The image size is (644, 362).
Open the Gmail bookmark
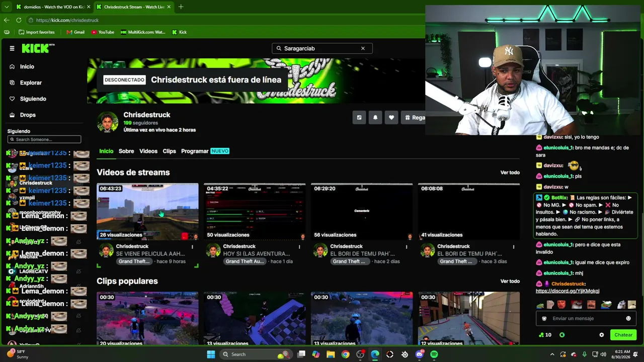[x=75, y=32]
